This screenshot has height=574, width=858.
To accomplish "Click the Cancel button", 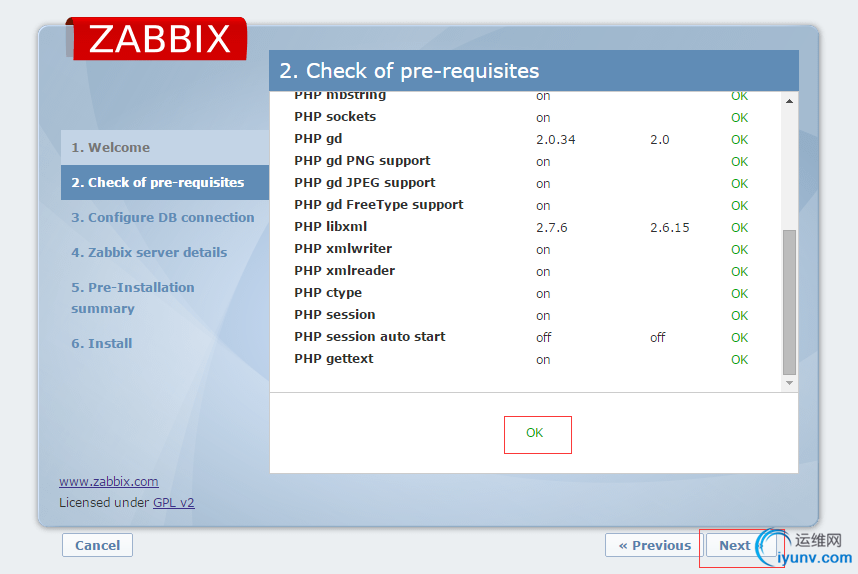I will tap(97, 545).
